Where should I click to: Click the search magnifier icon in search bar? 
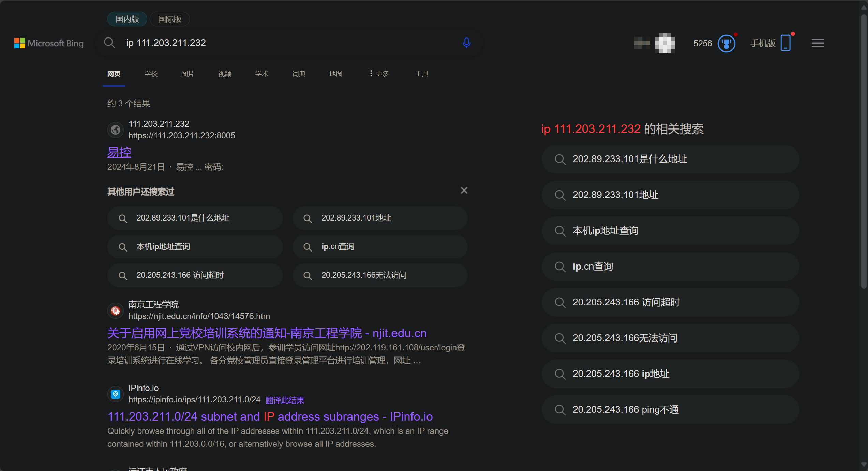click(x=109, y=43)
